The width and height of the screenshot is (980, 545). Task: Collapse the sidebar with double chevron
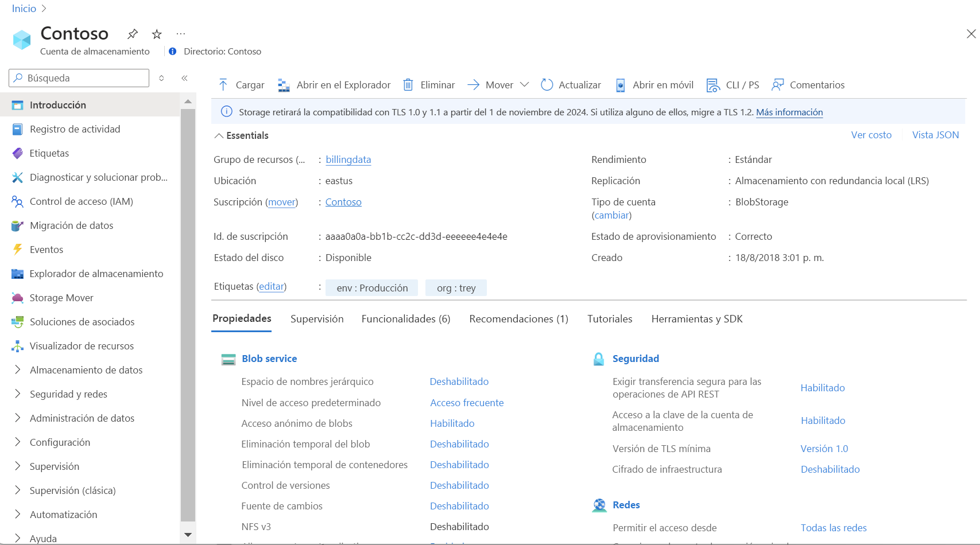tap(184, 78)
